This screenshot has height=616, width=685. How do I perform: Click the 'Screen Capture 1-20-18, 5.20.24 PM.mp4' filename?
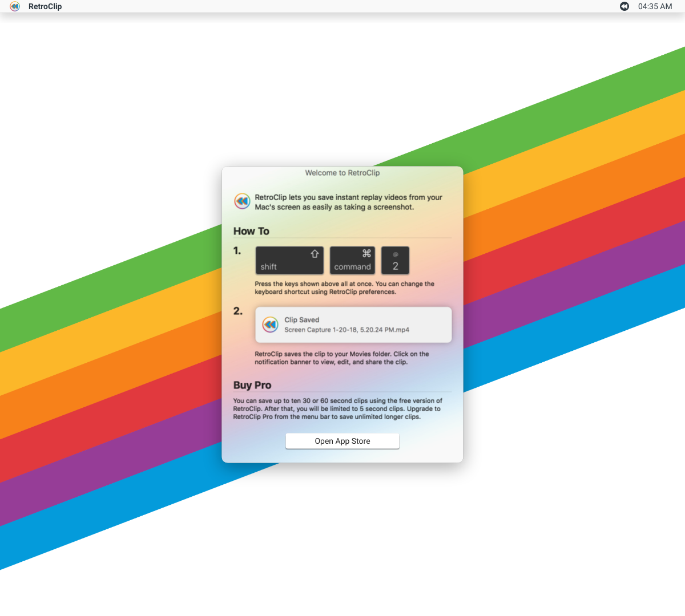point(346,330)
